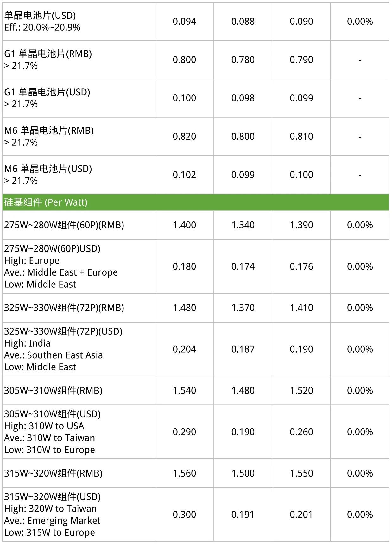Click the Low: 310W to Europe text
This screenshot has height=544, width=392.
click(49, 450)
